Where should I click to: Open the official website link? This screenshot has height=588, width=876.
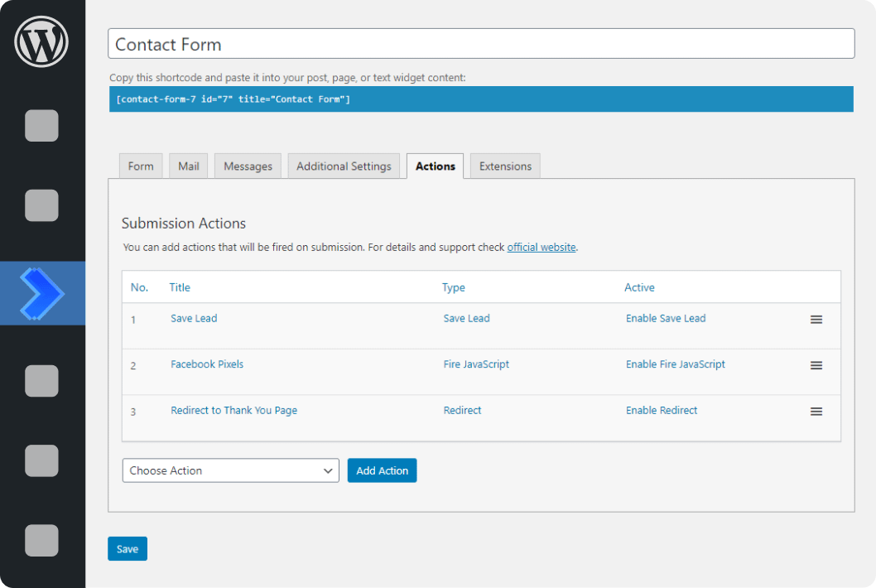coord(541,247)
